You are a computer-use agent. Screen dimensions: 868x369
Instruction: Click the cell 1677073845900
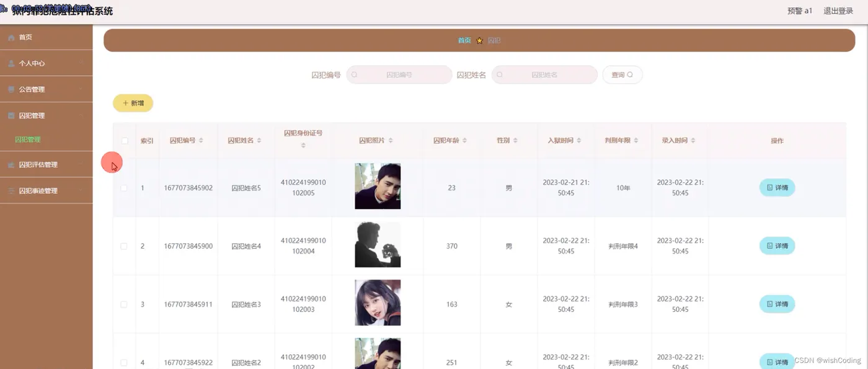(x=188, y=246)
